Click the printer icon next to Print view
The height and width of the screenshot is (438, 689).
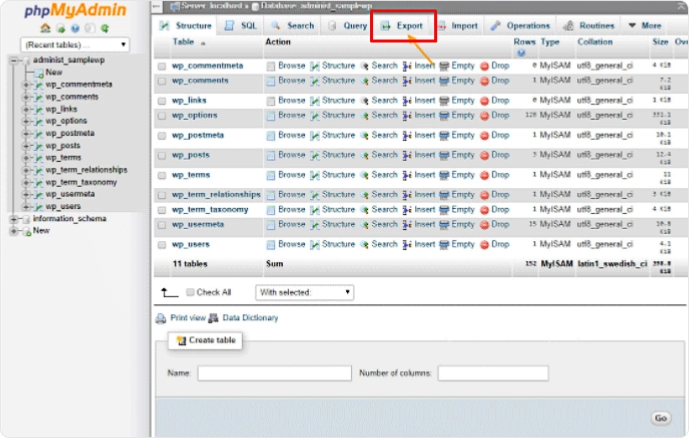[x=161, y=318]
